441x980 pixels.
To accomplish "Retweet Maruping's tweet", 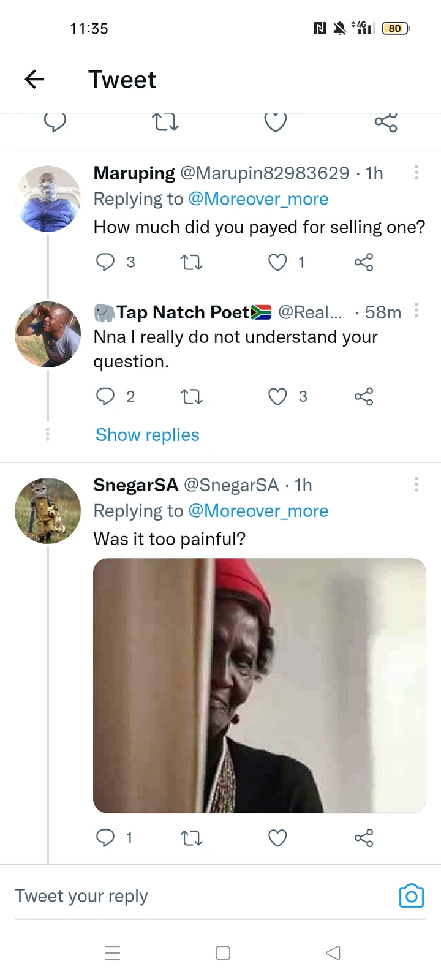I will point(191,263).
